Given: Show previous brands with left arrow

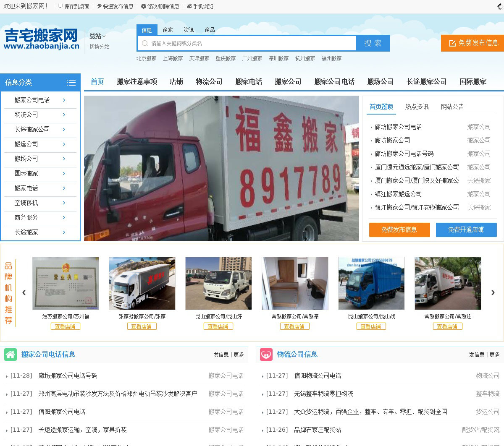Looking at the screenshot, I should tap(24, 292).
